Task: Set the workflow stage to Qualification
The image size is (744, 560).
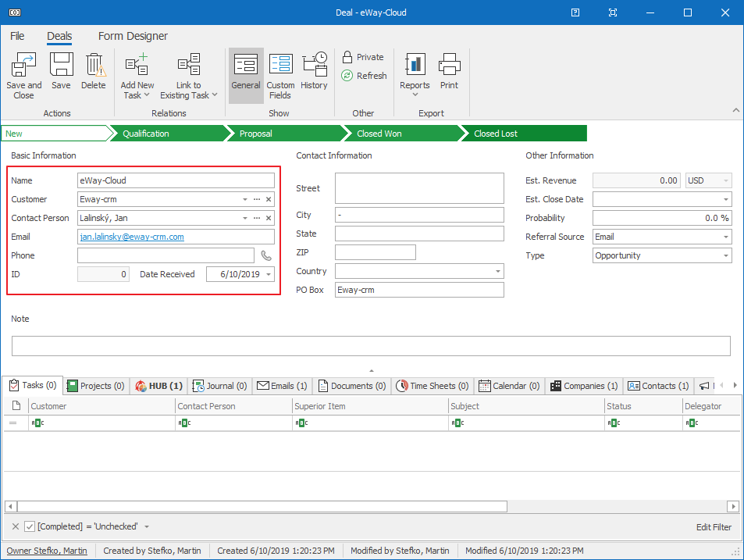Action: [167, 134]
